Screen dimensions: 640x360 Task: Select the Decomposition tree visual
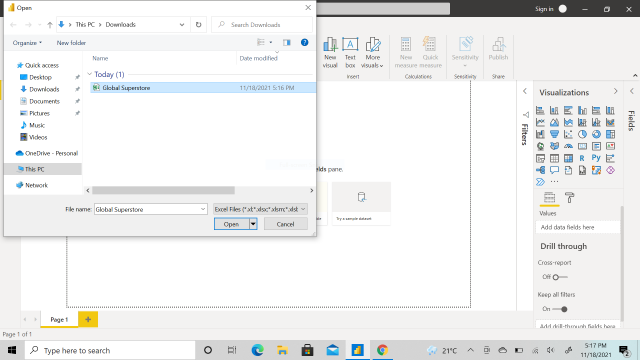[x=540, y=170]
